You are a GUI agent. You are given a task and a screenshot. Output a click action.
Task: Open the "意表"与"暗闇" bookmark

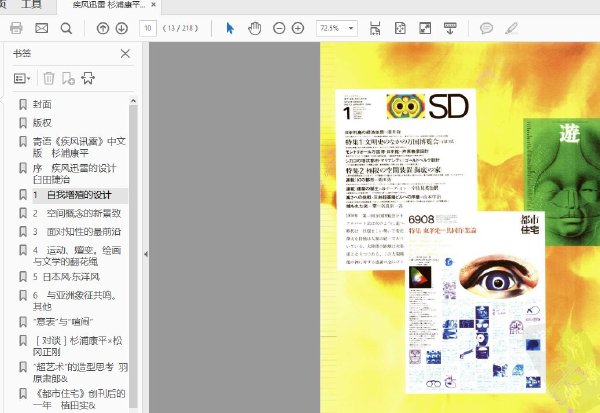(x=63, y=322)
